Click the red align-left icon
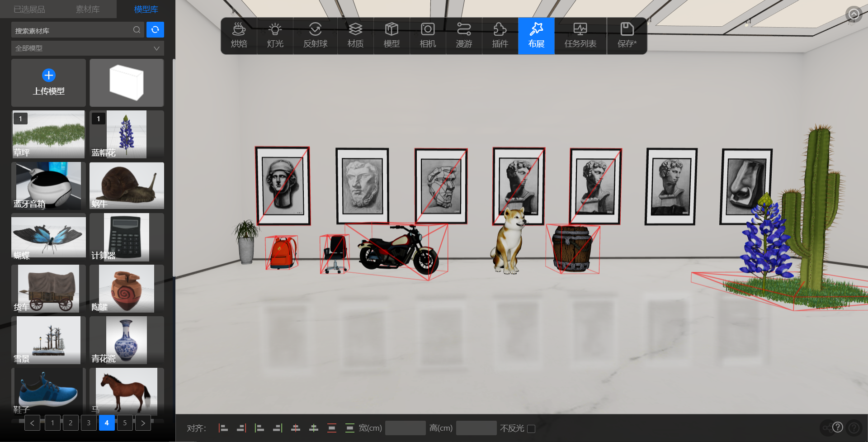 [223, 428]
